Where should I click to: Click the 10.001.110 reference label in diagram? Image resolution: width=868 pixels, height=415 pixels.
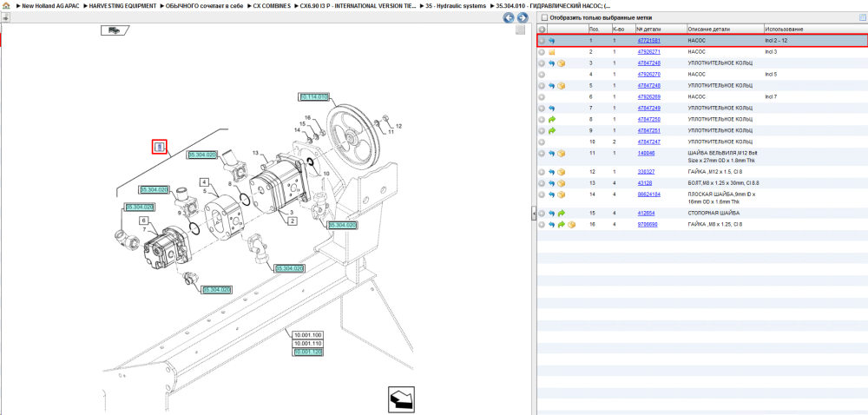308,344
